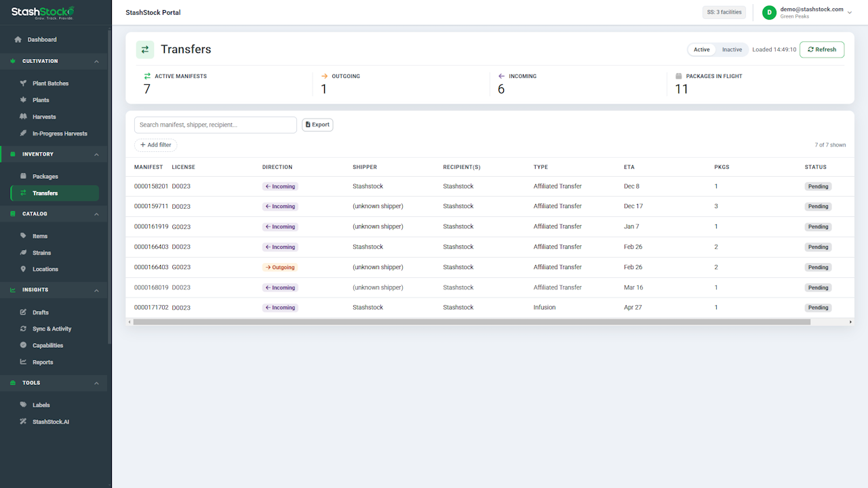Image resolution: width=868 pixels, height=488 pixels.
Task: Click the Packages box icon
Action: (x=24, y=176)
